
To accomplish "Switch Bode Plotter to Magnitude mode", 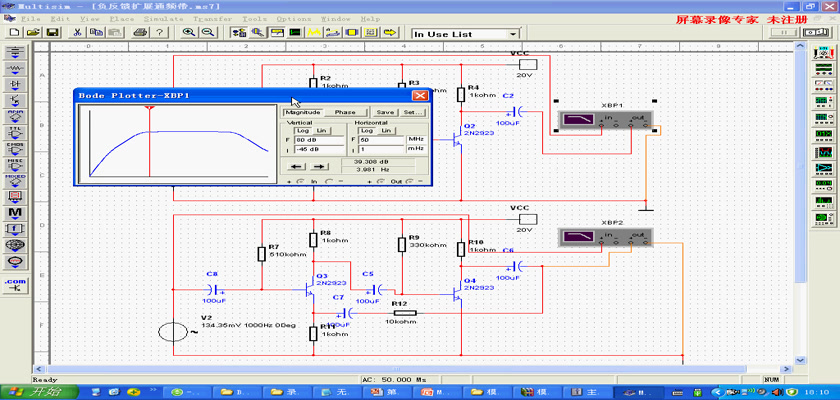I will coord(303,112).
